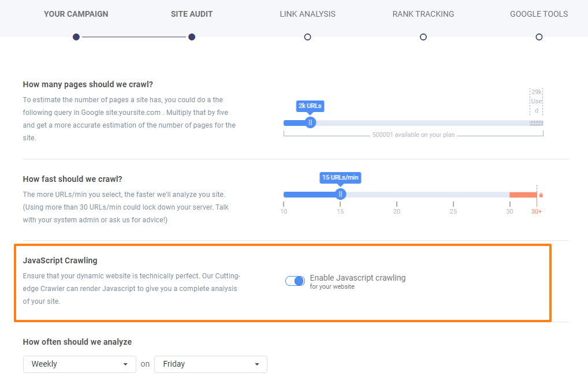
Task: Click 'How often should we analyze' heading
Action: coord(77,342)
